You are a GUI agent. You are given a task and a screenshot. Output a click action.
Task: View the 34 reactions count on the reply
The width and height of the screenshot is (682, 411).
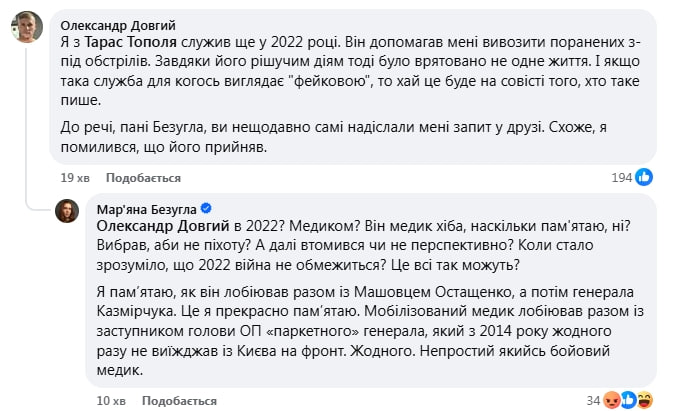592,400
